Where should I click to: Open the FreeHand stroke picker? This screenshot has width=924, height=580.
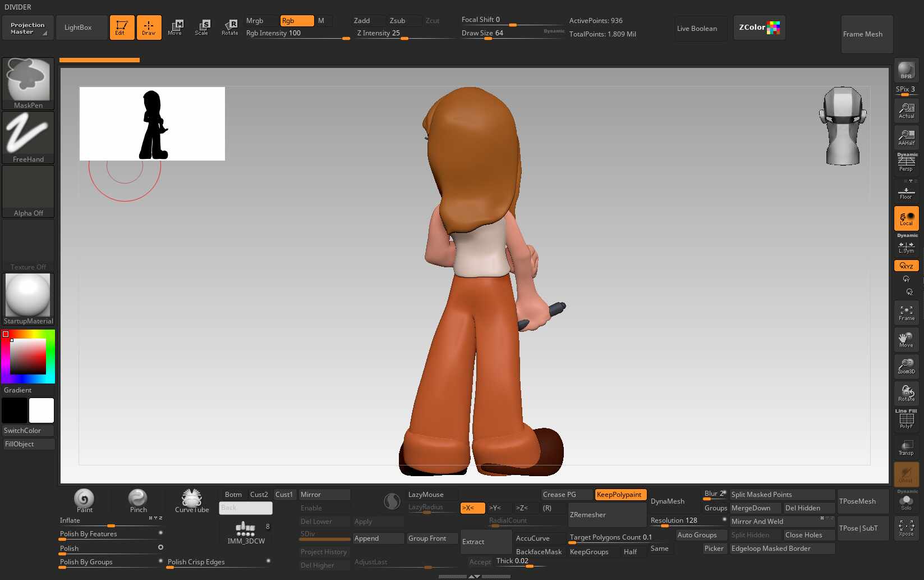pyautogui.click(x=28, y=138)
